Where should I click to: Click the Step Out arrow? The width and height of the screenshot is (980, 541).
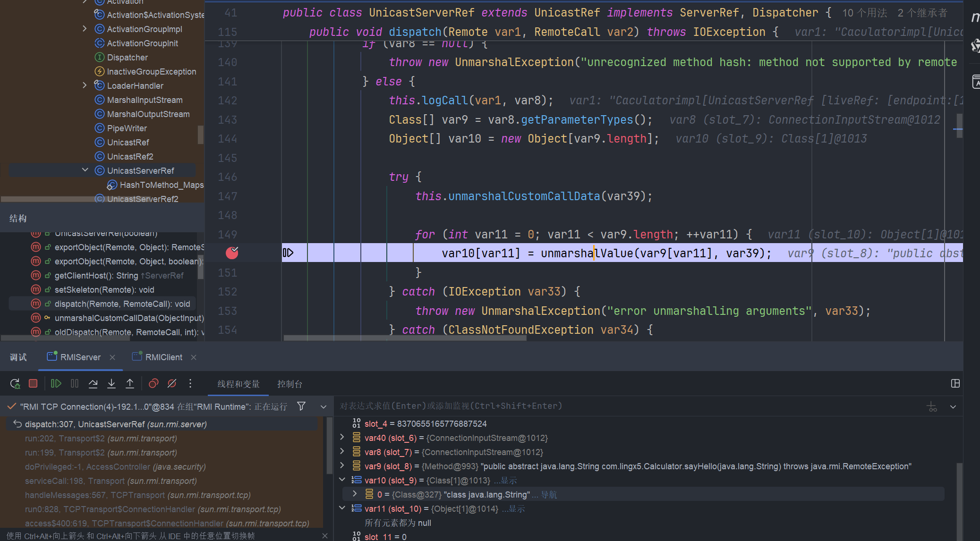click(130, 383)
